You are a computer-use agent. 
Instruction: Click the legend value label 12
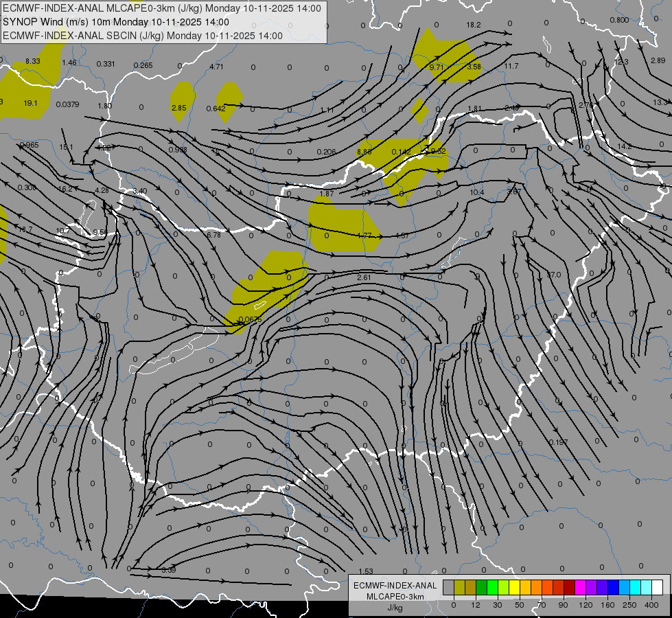[x=475, y=605]
